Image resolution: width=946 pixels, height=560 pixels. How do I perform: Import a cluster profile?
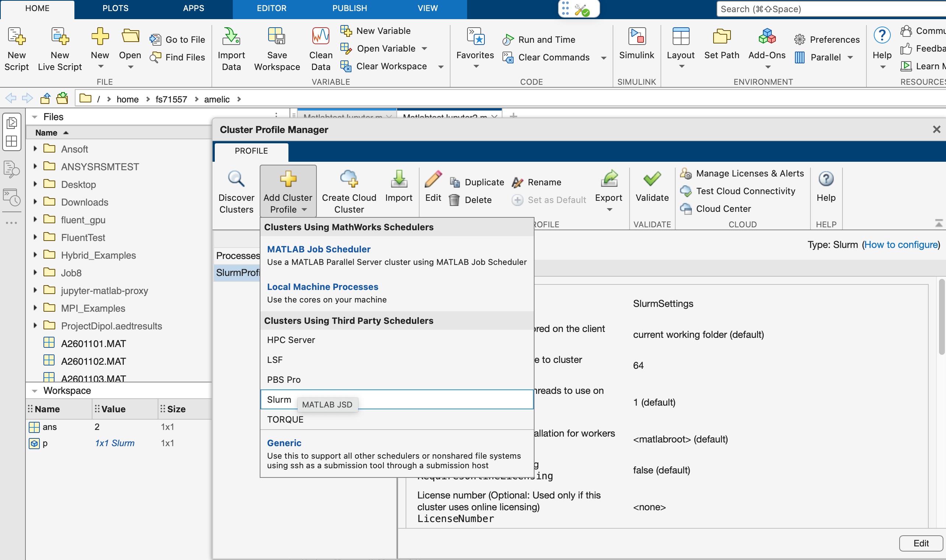point(399,186)
